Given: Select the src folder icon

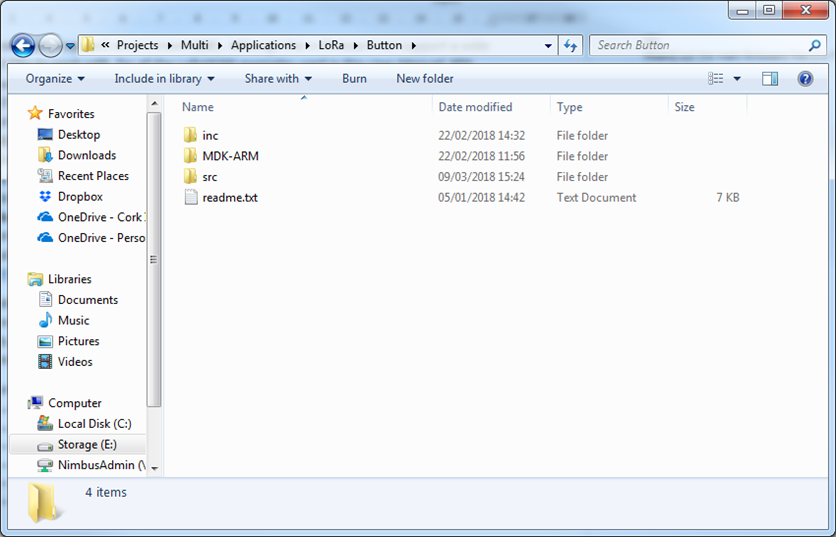Looking at the screenshot, I should (190, 177).
